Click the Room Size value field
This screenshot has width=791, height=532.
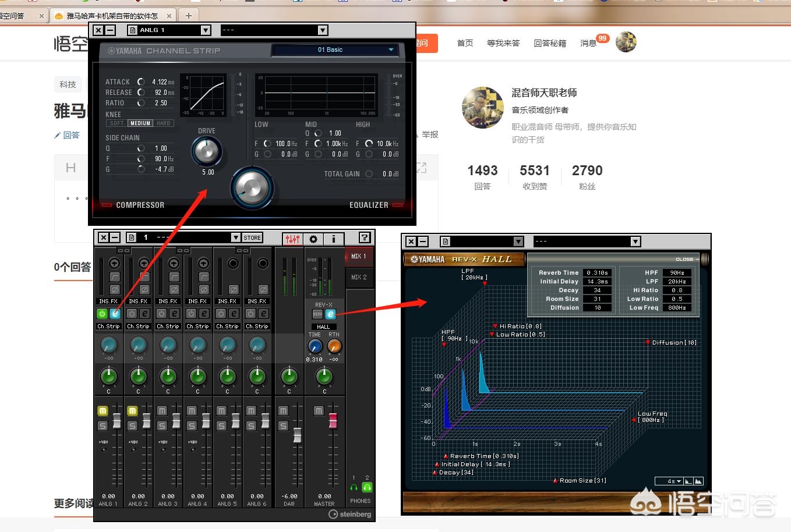coord(597,299)
